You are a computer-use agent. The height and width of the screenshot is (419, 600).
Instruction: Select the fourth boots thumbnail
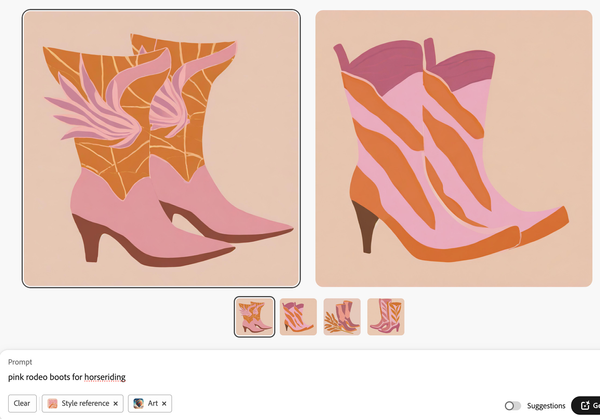(386, 316)
